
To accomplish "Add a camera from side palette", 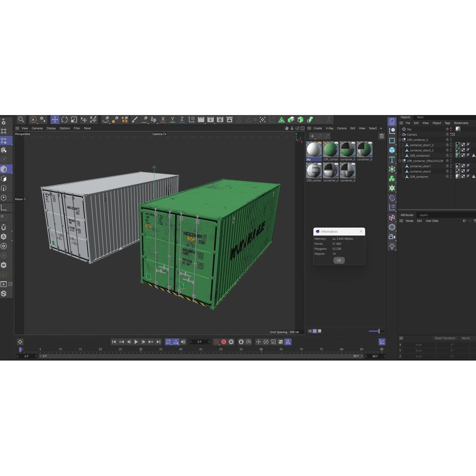I will (x=392, y=237).
